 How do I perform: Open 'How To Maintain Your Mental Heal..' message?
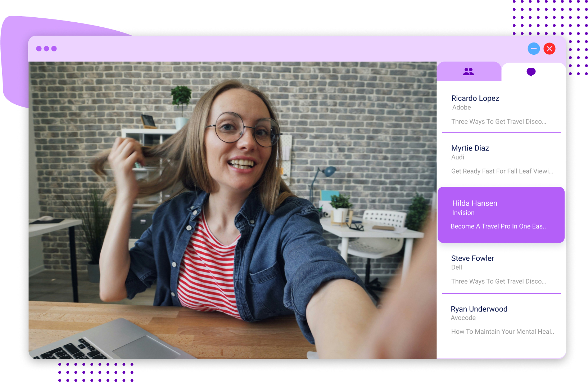(x=502, y=332)
